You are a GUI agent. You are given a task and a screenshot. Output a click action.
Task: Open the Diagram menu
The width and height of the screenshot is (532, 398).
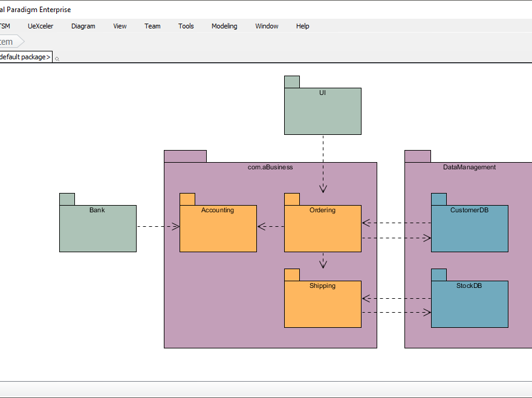click(83, 26)
